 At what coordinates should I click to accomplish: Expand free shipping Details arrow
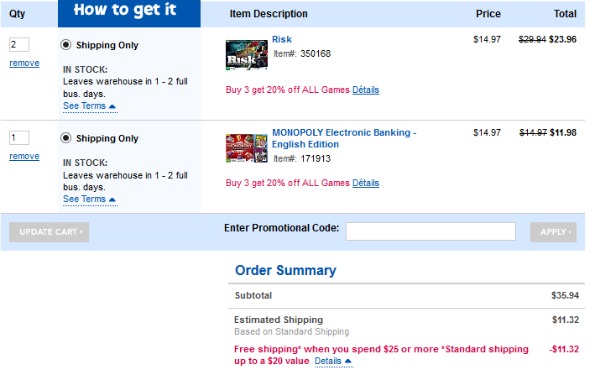click(333, 361)
